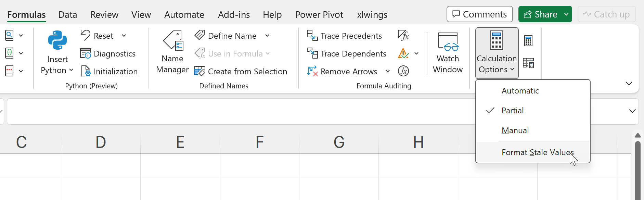Open the Power Pivot tab

tap(319, 15)
